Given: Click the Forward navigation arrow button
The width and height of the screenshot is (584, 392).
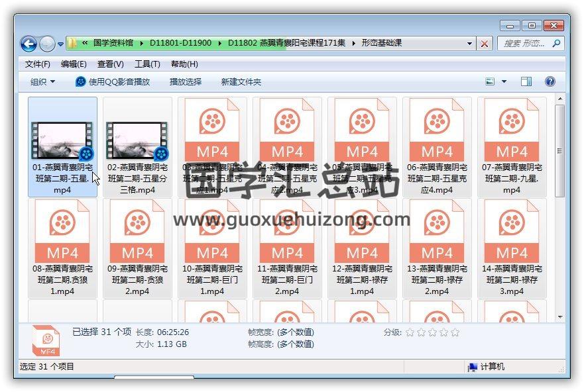Looking at the screenshot, I should tap(47, 44).
